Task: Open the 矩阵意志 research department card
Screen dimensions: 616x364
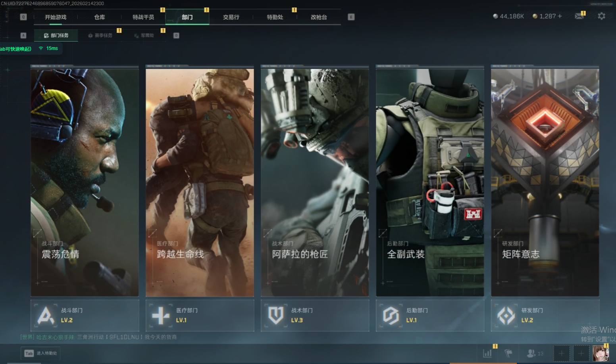Action: tap(545, 182)
